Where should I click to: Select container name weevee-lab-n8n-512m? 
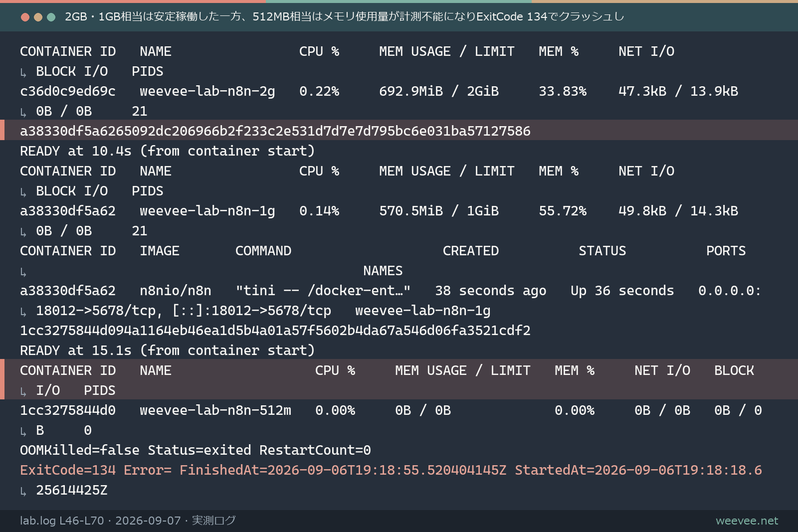tap(215, 410)
